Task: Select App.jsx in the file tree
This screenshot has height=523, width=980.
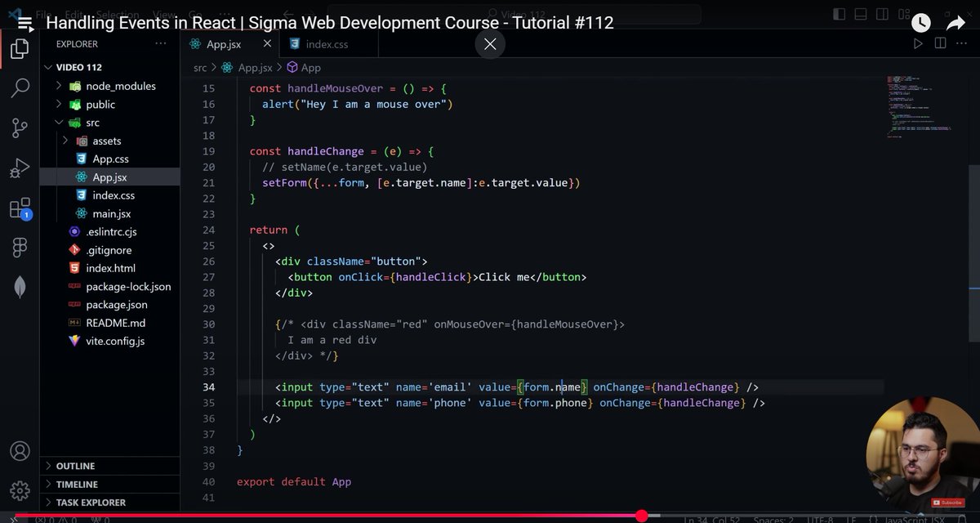Action: 110,177
